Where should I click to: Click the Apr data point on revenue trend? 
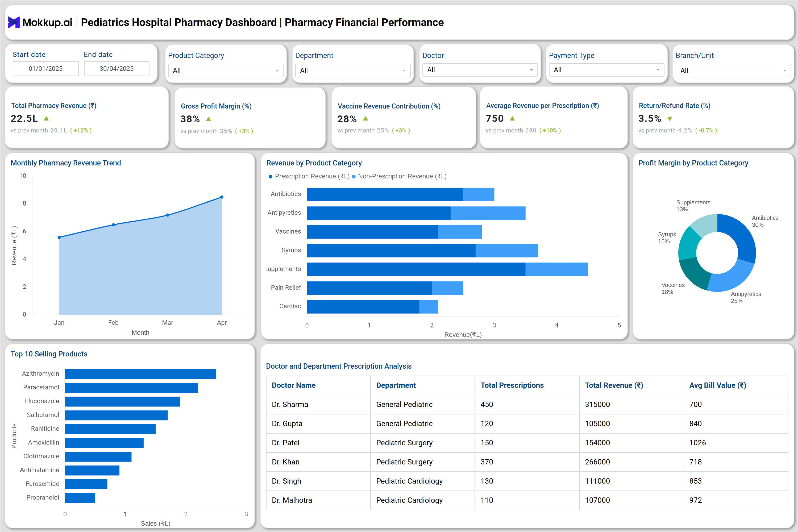point(222,197)
